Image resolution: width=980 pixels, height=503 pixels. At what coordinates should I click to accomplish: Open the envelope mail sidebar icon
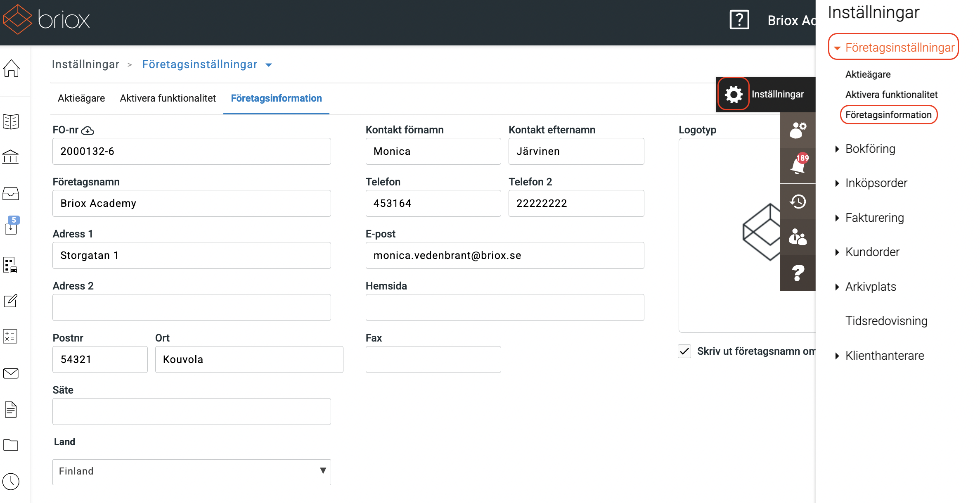click(x=11, y=373)
